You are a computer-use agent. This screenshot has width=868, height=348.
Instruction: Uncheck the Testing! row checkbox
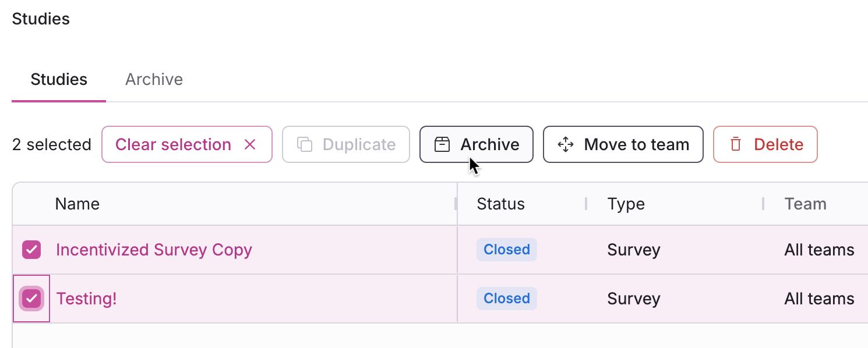point(31,299)
